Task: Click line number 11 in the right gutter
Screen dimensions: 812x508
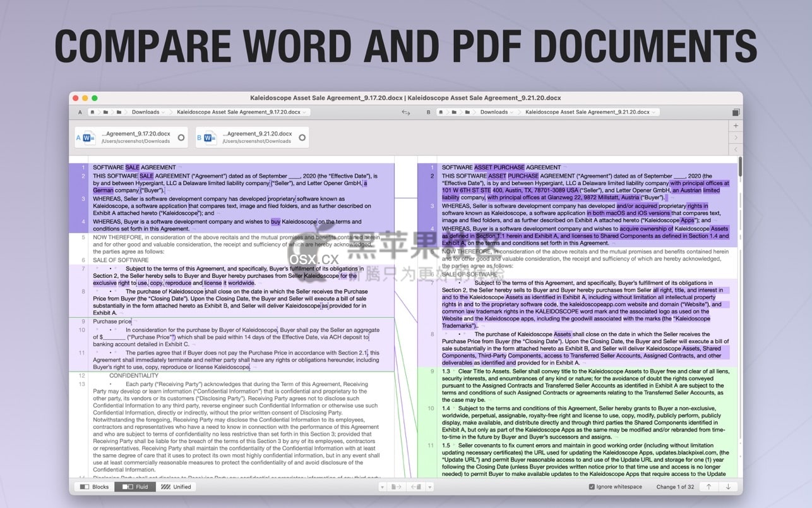Action: coord(431,445)
